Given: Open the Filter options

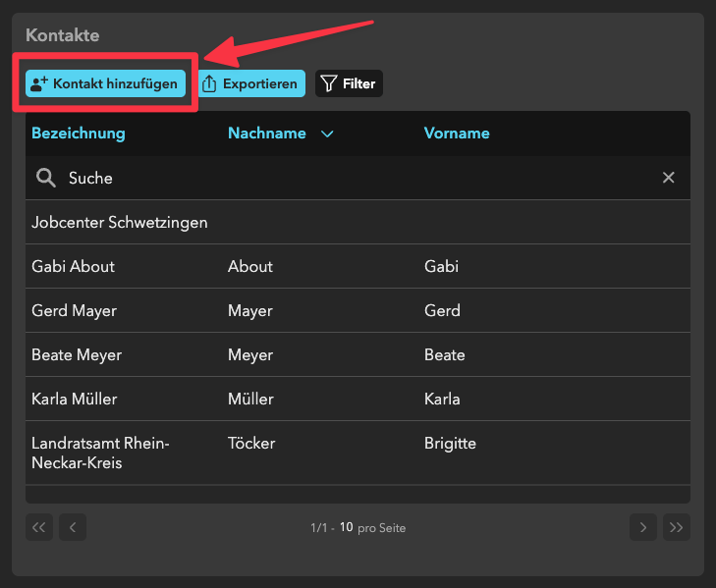Looking at the screenshot, I should pyautogui.click(x=349, y=83).
